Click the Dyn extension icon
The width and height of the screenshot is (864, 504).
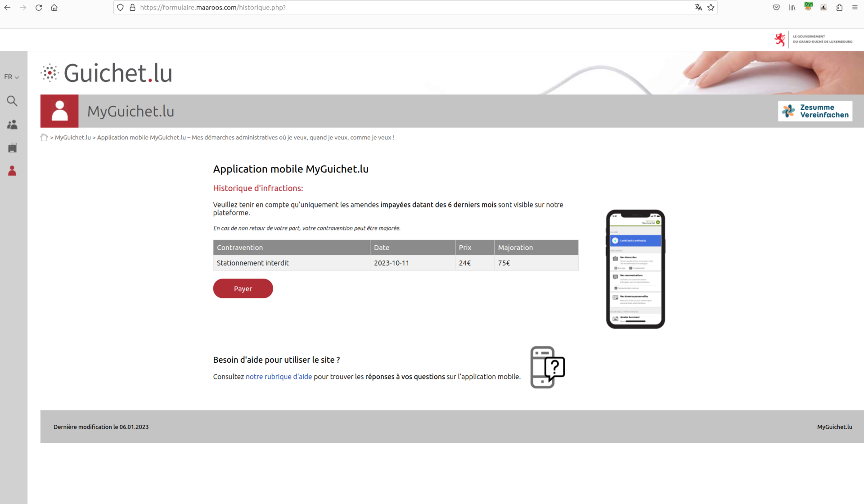coord(808,6)
